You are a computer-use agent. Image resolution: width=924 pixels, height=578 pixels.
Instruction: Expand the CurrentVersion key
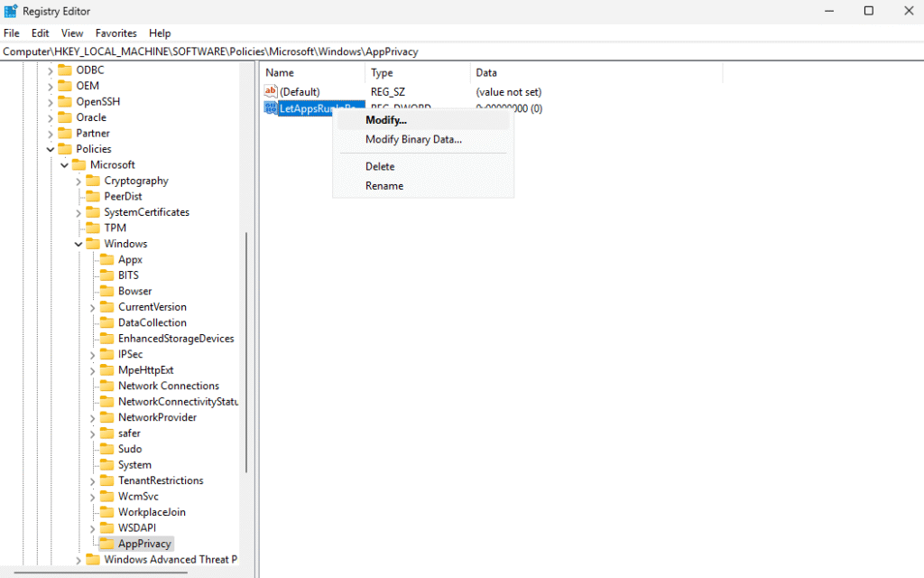click(93, 307)
